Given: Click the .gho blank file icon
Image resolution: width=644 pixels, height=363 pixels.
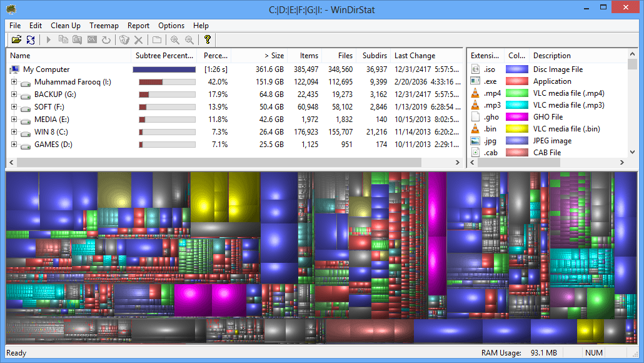Looking at the screenshot, I should pos(475,117).
